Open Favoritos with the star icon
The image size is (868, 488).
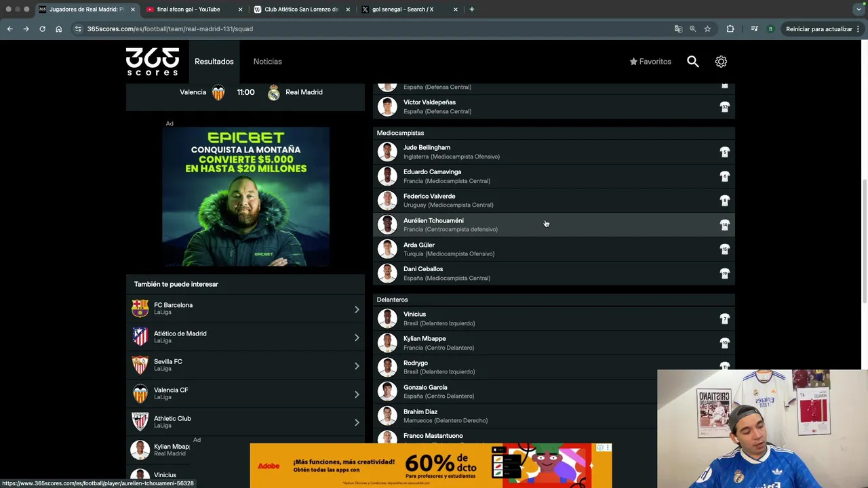coord(650,62)
